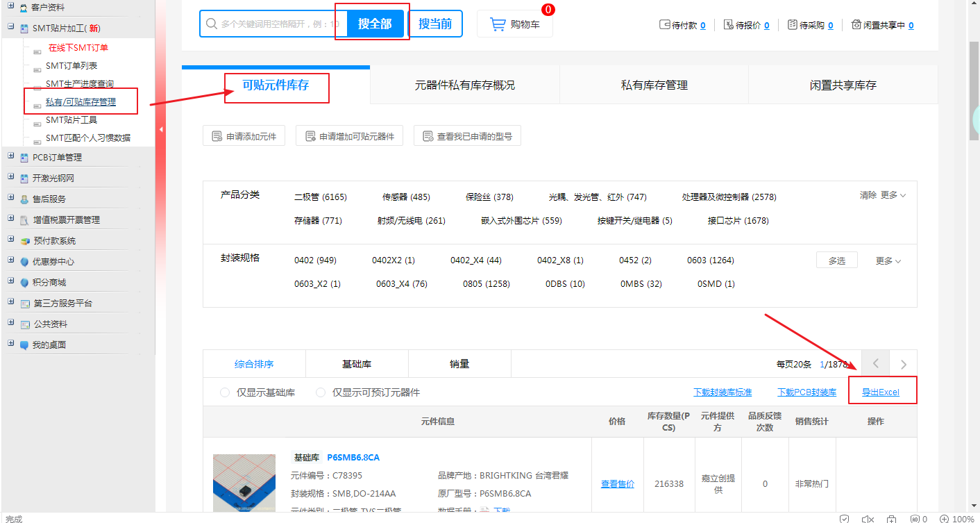Click the shopping cart icon
980x523 pixels.
click(498, 24)
